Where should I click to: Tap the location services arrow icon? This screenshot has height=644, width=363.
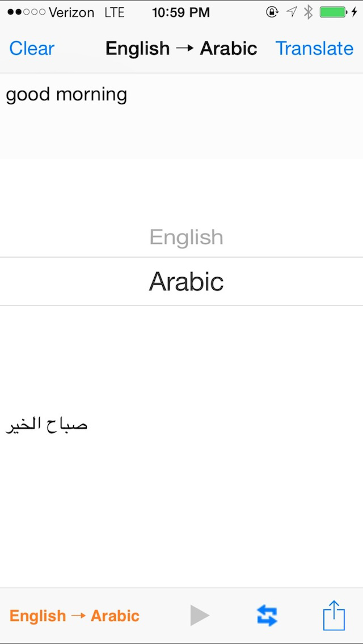point(291,12)
